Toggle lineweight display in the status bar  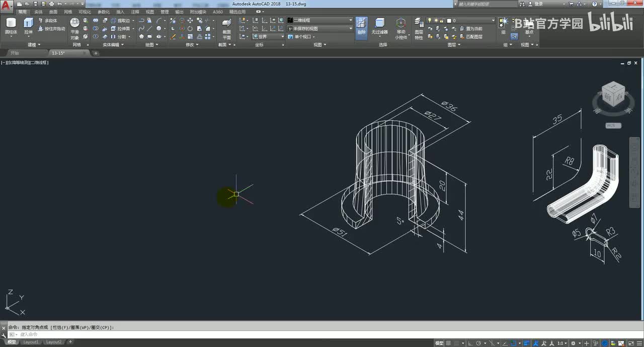pos(527,343)
